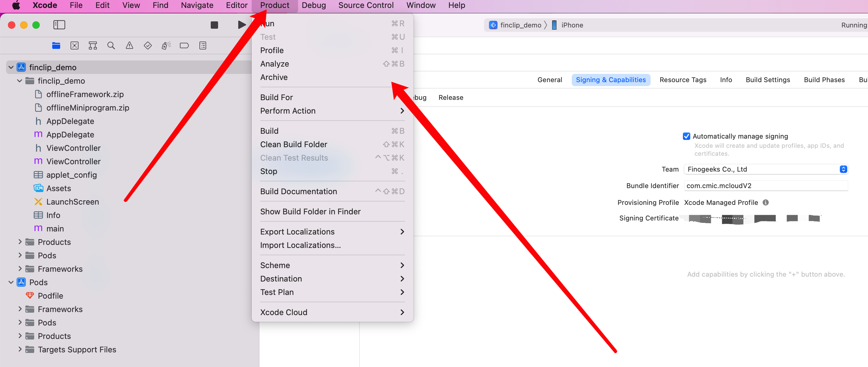Open the Test navigator diamond icon
Viewport: 868px width, 367px height.
[x=148, y=45]
